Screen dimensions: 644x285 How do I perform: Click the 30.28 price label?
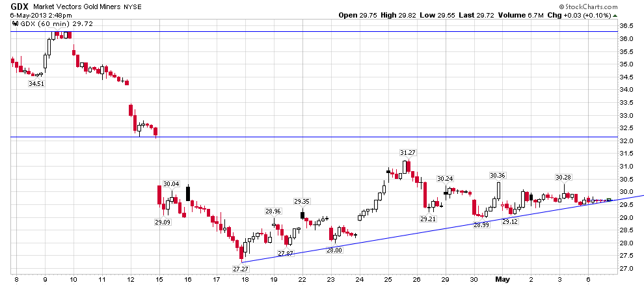click(563, 178)
